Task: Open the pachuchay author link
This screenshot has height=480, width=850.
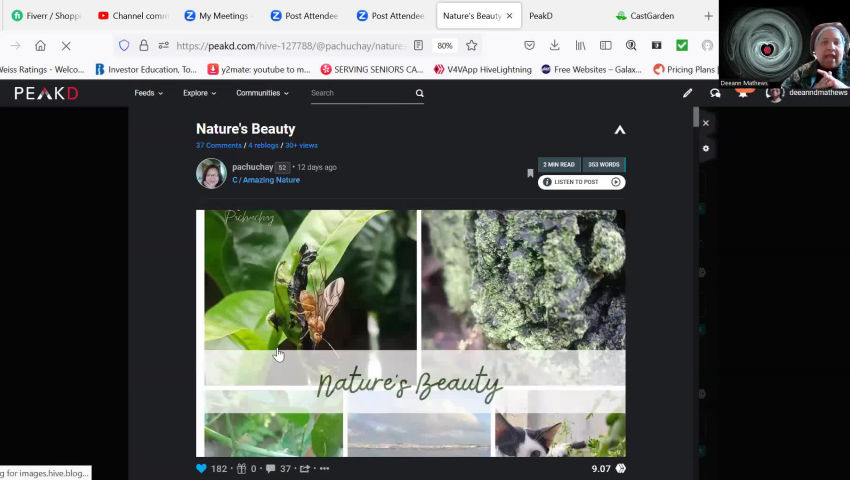Action: [252, 167]
